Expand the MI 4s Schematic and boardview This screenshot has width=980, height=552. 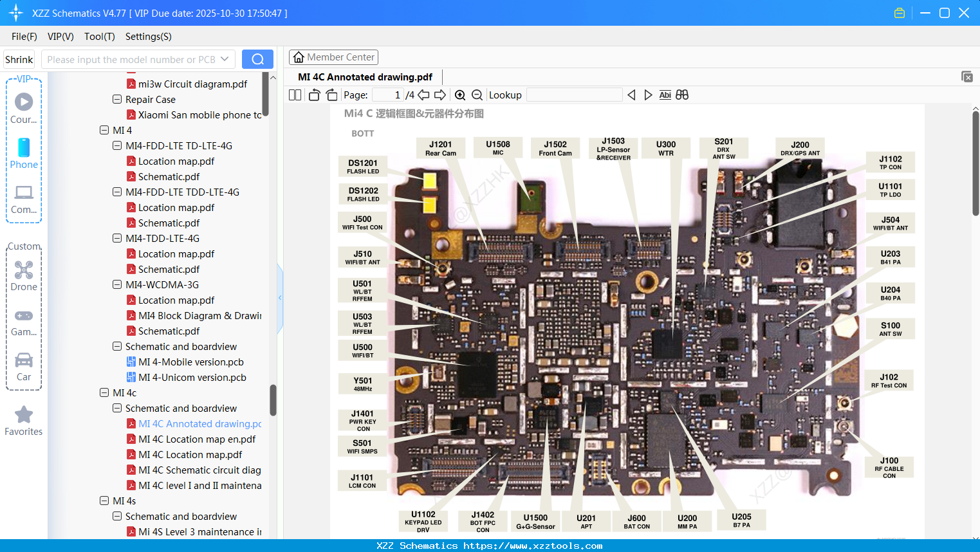[117, 516]
